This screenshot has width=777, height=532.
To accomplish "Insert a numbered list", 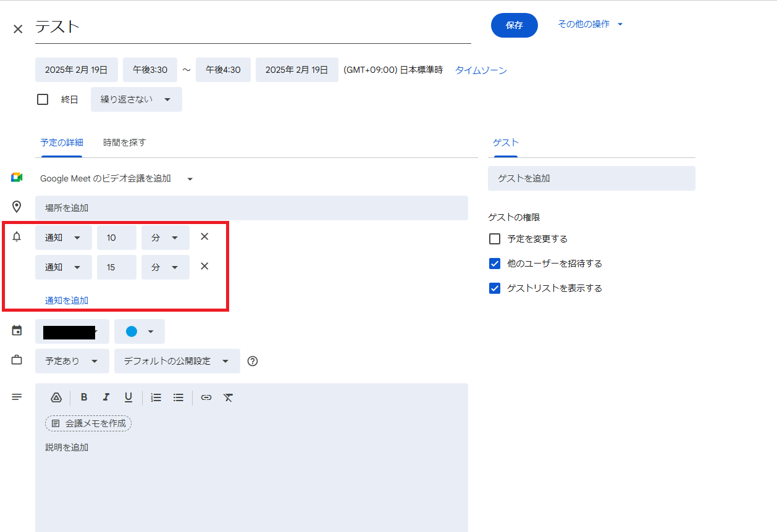I will [x=156, y=397].
